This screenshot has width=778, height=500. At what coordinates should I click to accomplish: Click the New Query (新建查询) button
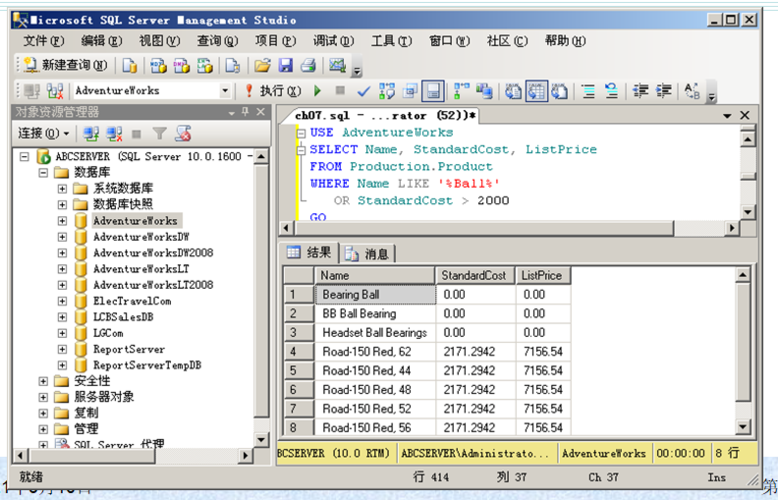(65, 64)
